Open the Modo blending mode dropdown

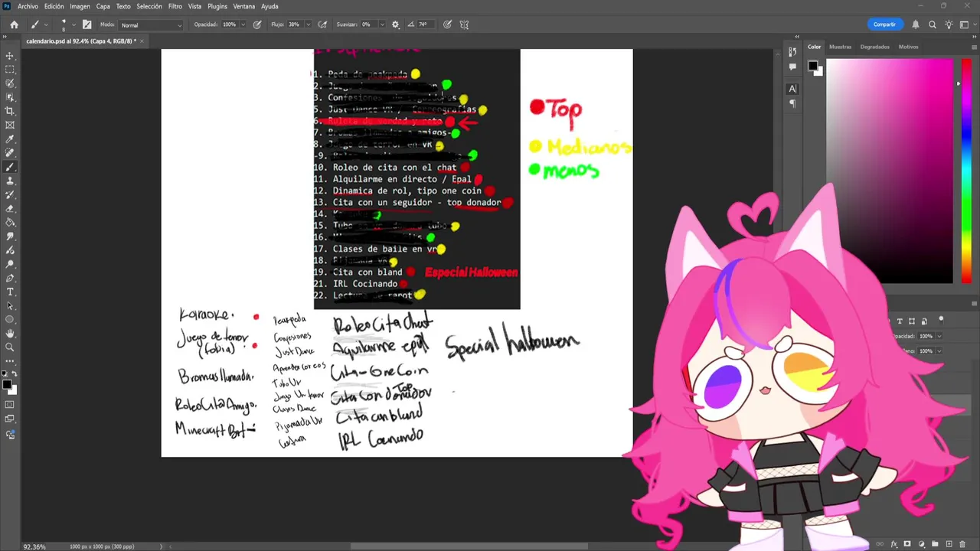152,24
